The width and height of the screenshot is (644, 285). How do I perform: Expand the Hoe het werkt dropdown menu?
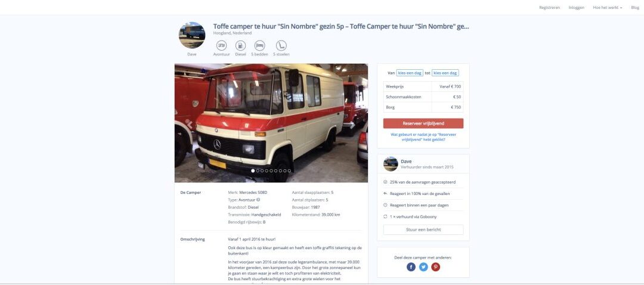[608, 7]
